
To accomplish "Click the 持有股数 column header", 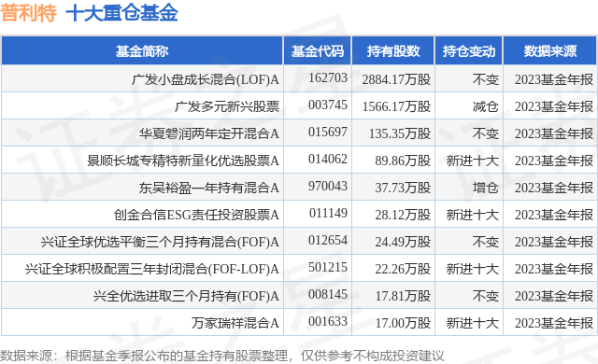I will click(x=393, y=51).
